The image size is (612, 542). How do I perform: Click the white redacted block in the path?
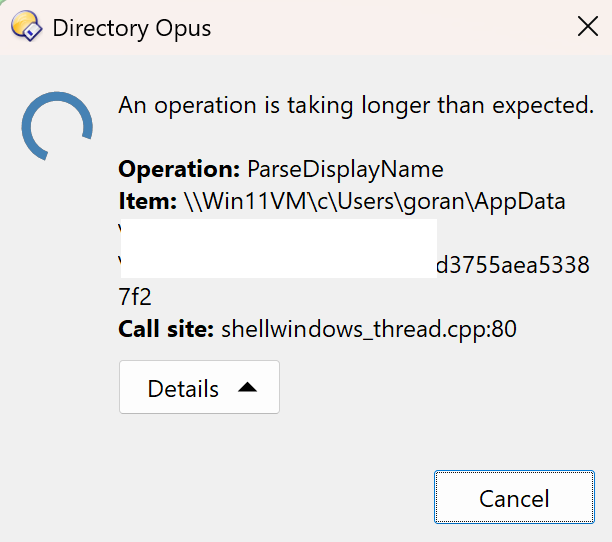pyautogui.click(x=279, y=249)
